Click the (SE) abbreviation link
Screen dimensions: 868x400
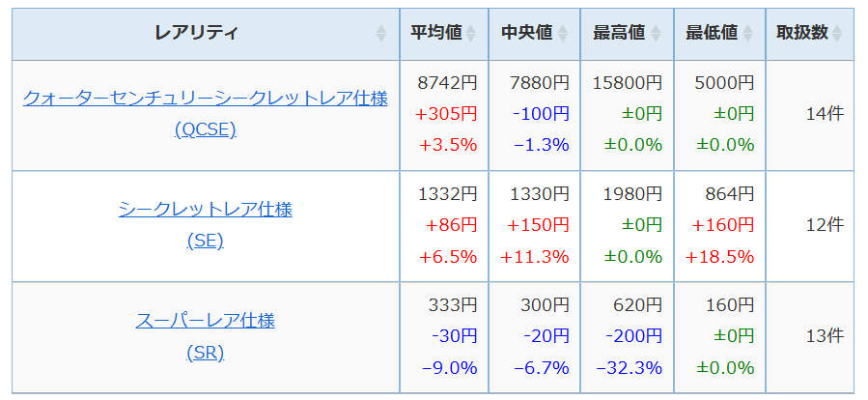pyautogui.click(x=205, y=241)
